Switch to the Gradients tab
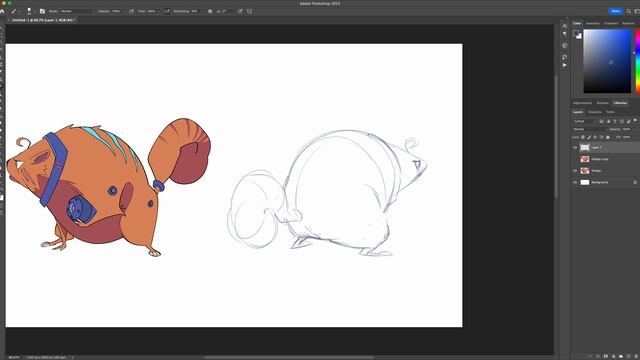 pos(611,23)
